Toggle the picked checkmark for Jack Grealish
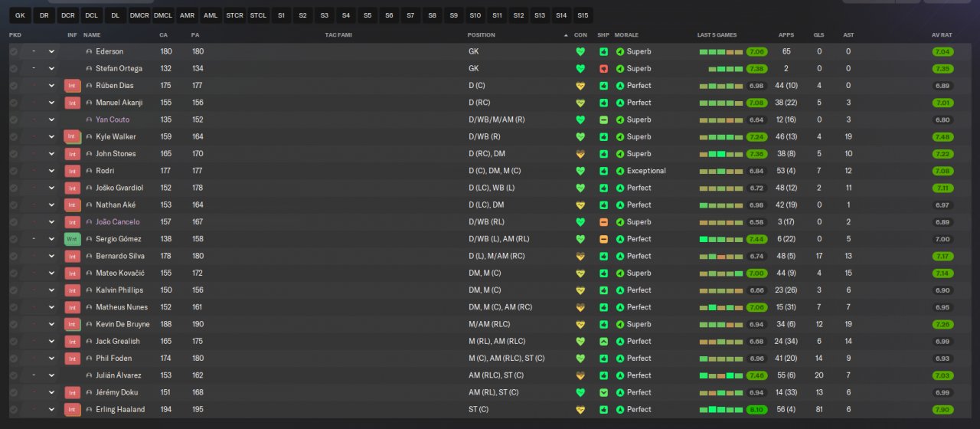Viewport: 980px width, 429px height. point(13,342)
